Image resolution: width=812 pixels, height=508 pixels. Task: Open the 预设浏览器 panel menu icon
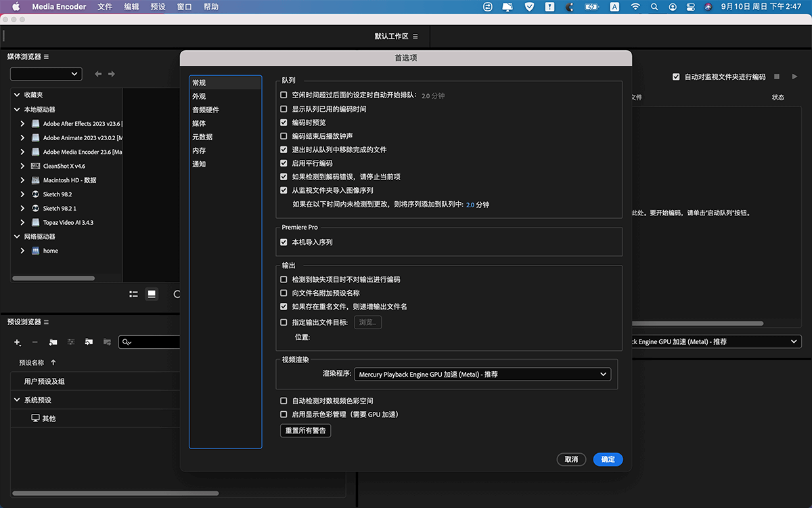coord(46,322)
